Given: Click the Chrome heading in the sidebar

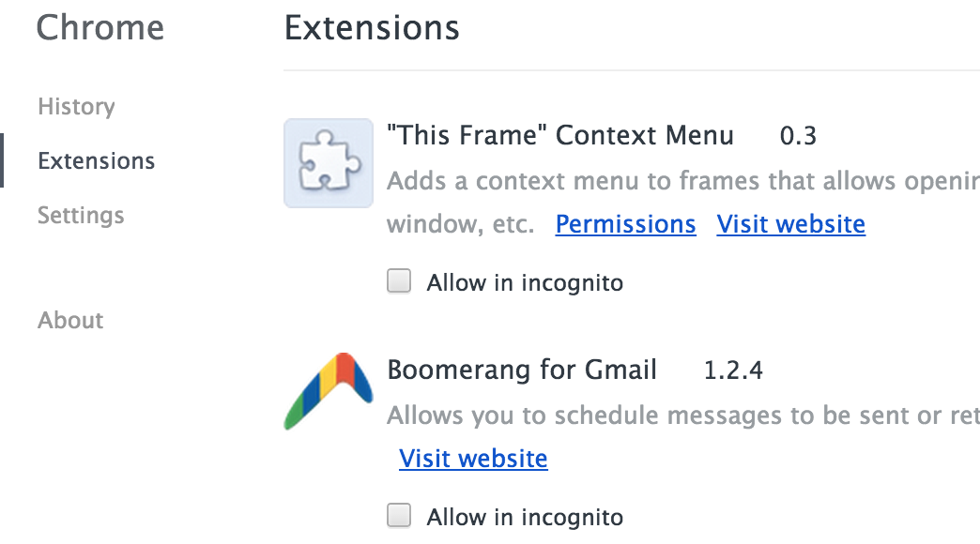Looking at the screenshot, I should [100, 27].
